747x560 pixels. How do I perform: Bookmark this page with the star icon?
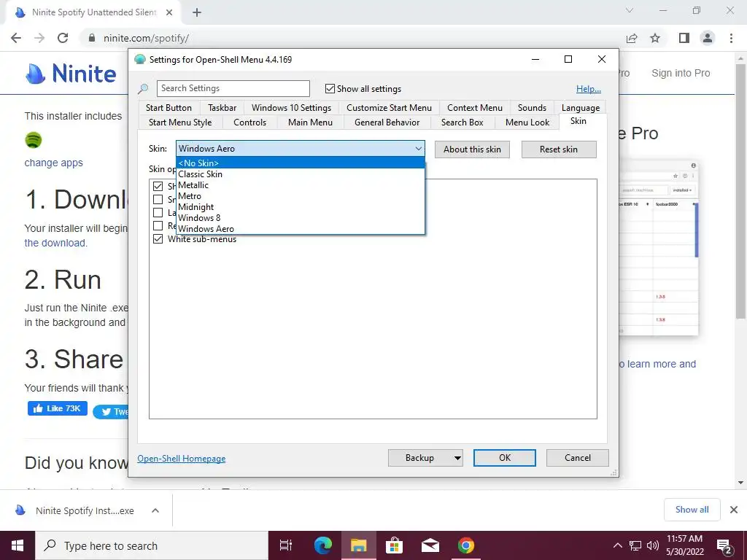point(655,38)
